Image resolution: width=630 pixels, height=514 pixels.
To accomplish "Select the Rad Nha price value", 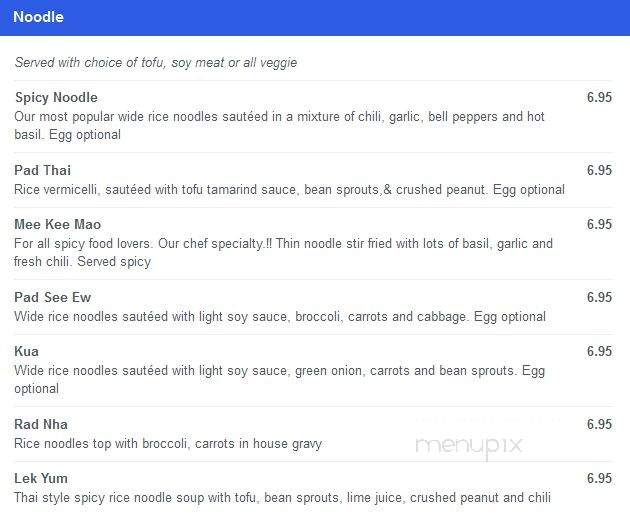I will [x=599, y=424].
